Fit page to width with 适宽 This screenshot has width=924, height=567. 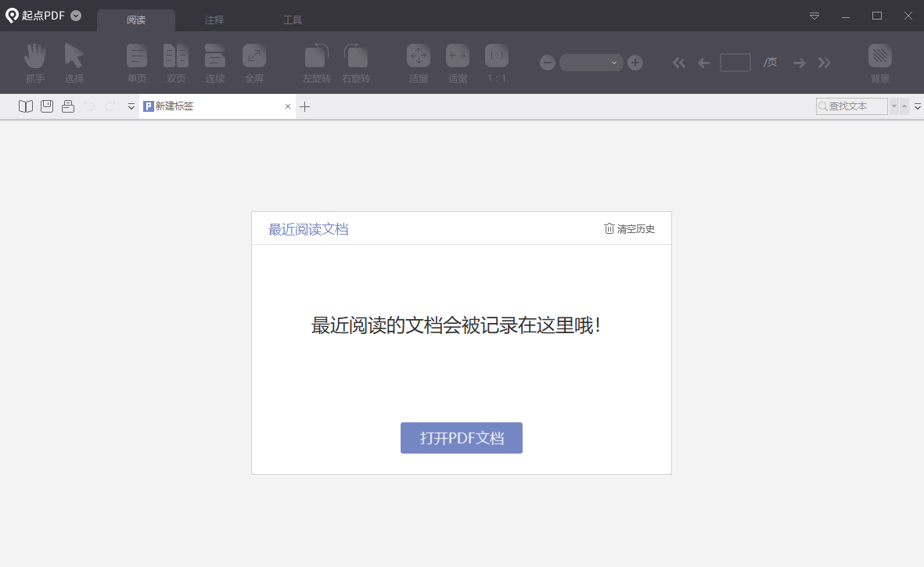(457, 63)
